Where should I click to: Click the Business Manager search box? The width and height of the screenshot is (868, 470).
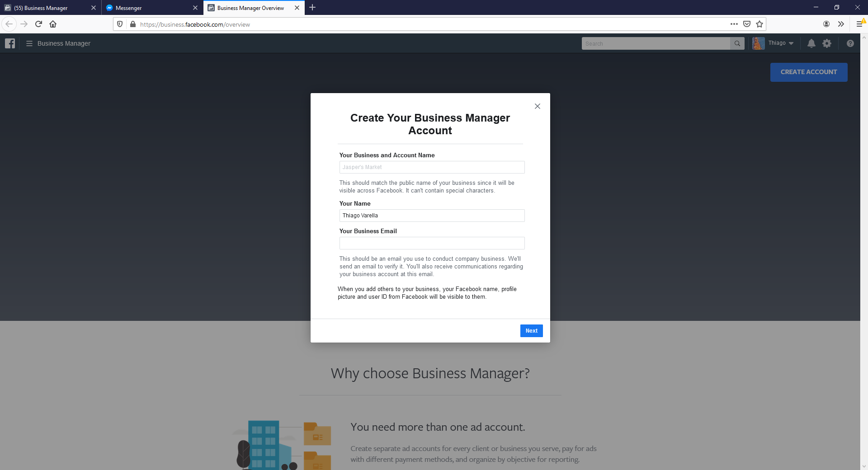[x=656, y=43]
